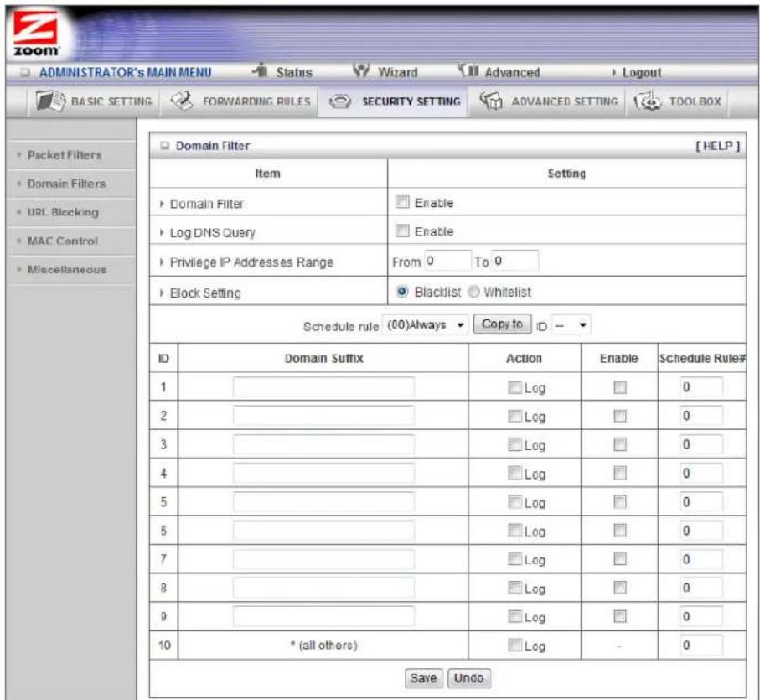
Task: Click the Basic Setting book icon
Action: click(x=50, y=101)
